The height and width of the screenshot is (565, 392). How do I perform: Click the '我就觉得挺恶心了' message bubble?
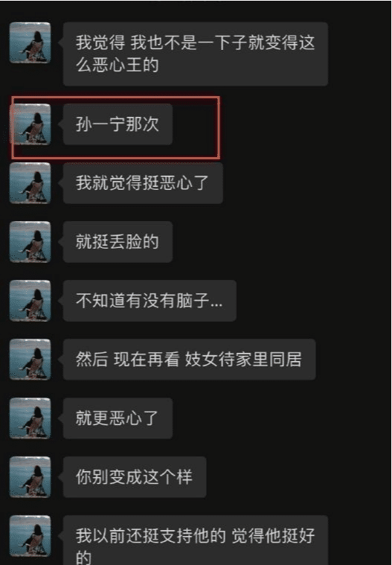[143, 183]
